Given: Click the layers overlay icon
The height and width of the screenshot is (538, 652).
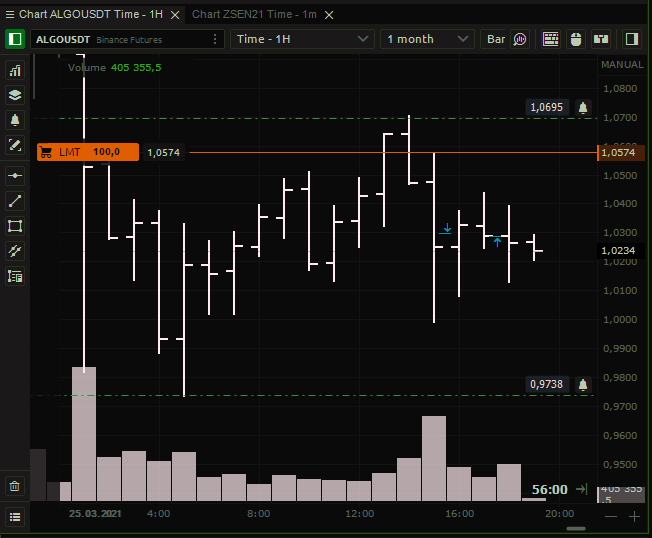Looking at the screenshot, I should [x=15, y=95].
